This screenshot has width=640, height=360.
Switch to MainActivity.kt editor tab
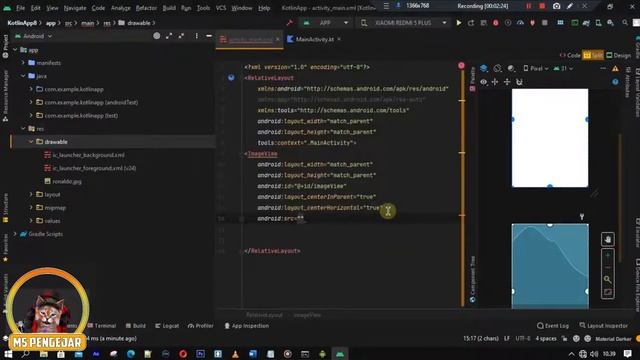click(314, 39)
